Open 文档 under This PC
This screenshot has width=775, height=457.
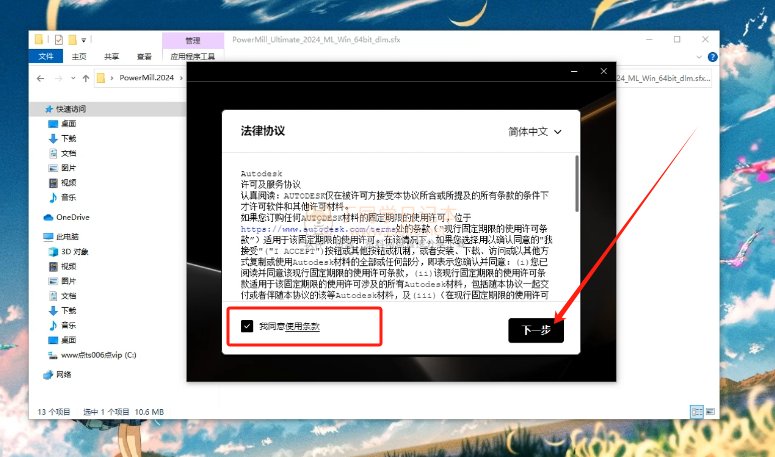click(69, 296)
